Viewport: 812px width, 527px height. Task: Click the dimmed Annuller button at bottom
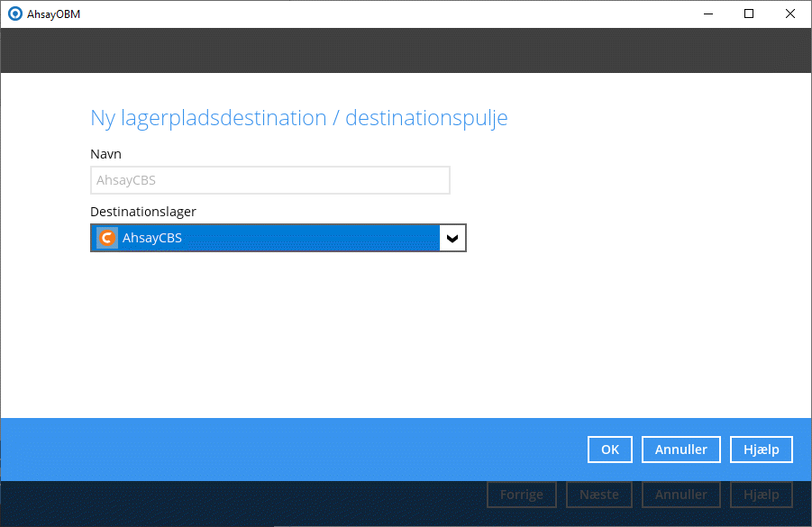(680, 495)
